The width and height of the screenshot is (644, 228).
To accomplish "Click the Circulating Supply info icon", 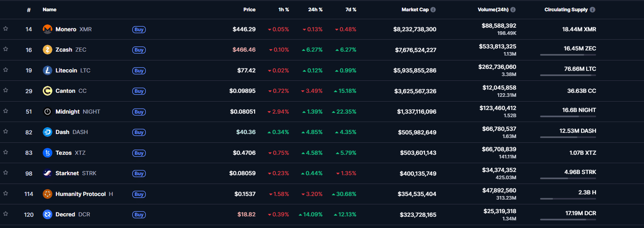I will (x=592, y=10).
